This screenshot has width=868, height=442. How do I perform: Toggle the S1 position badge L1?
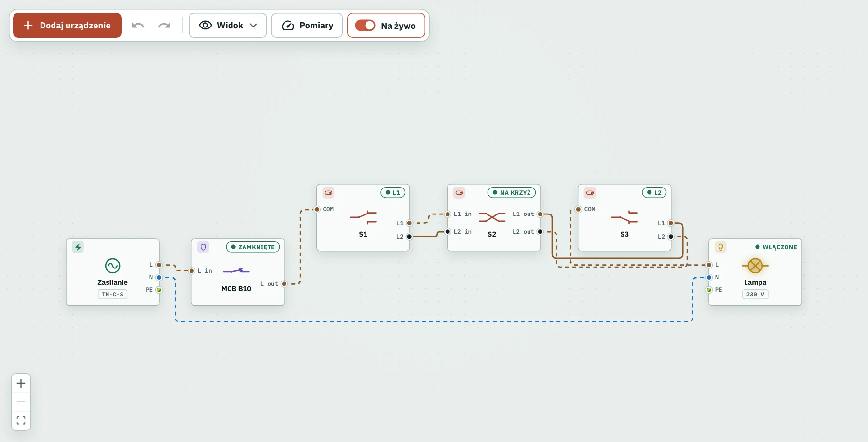(393, 192)
